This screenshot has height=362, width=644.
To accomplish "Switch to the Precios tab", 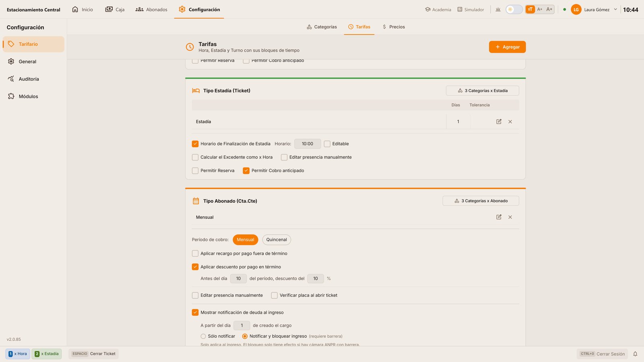I will (394, 27).
